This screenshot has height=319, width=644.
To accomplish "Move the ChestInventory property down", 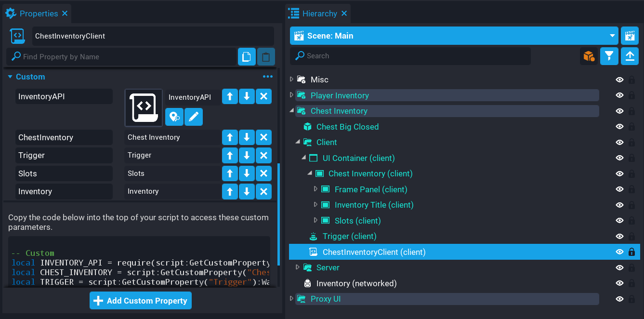I will pyautogui.click(x=247, y=137).
